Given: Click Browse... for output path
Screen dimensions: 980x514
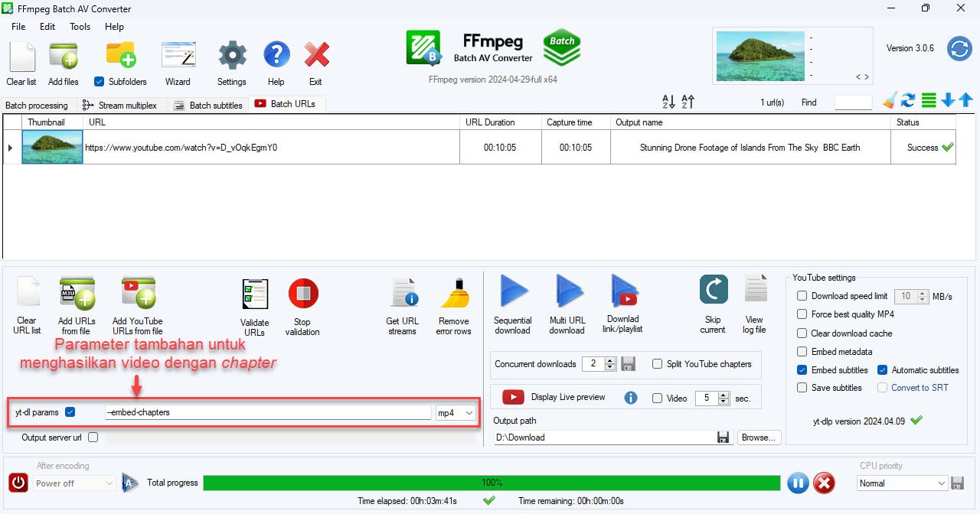Looking at the screenshot, I should pyautogui.click(x=759, y=438).
